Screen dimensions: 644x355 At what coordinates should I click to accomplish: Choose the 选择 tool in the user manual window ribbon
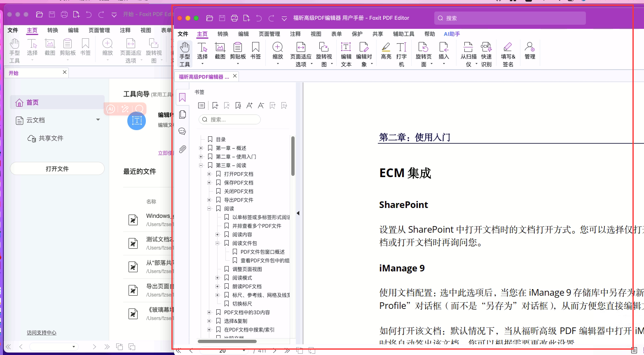202,53
